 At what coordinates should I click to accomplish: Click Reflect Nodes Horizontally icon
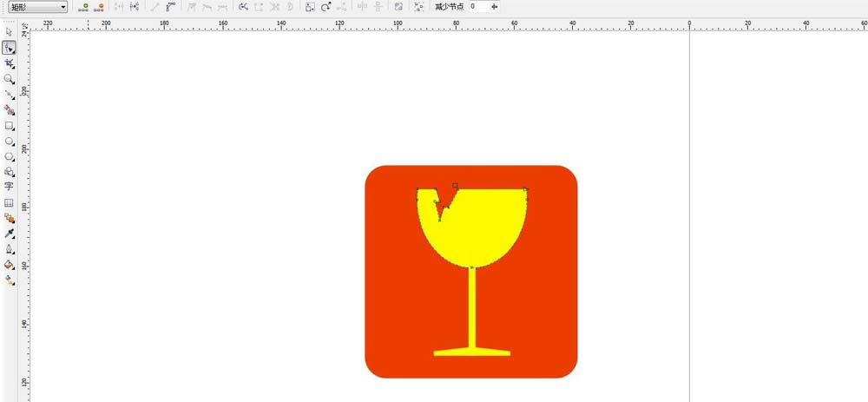click(x=362, y=7)
